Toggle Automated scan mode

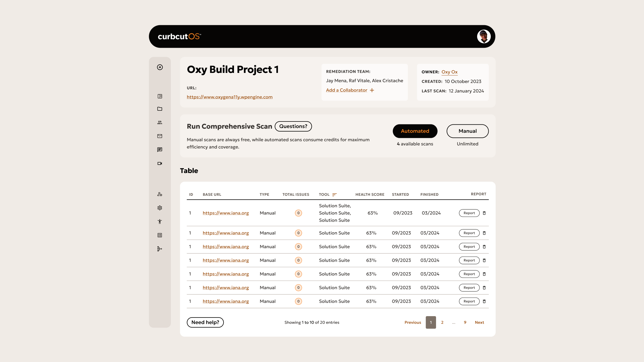(415, 131)
